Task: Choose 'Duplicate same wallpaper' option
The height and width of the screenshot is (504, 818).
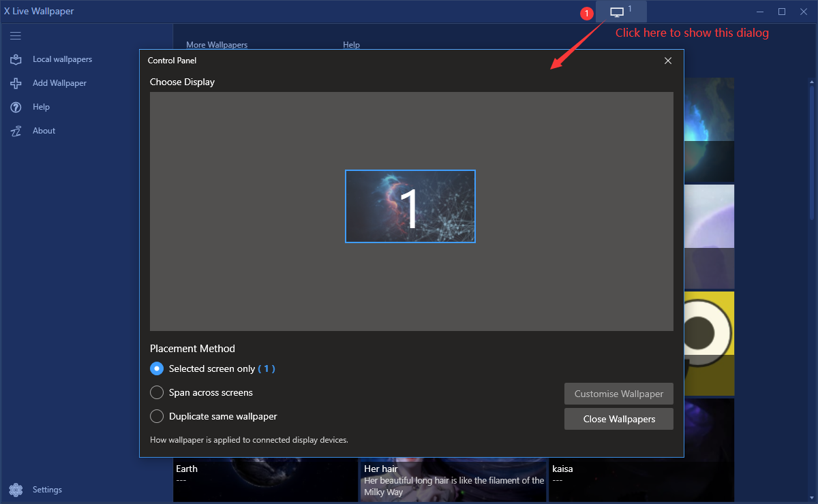Action: pos(157,416)
